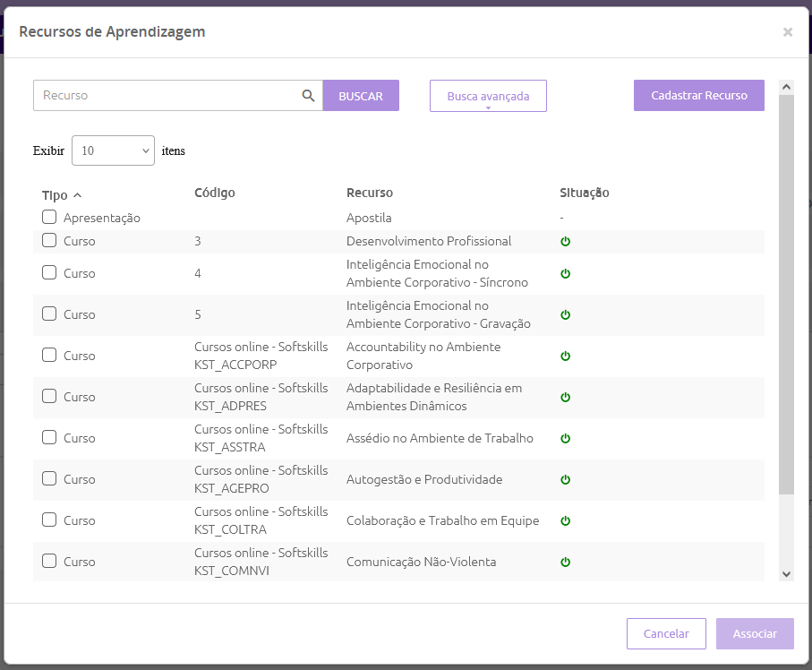Click the 'Apresentação' type label

(x=101, y=219)
